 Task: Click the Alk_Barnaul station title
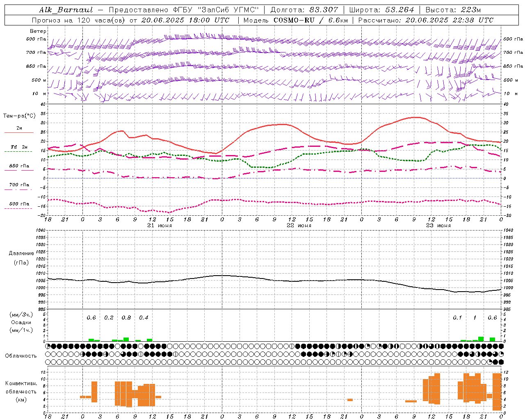66,10
